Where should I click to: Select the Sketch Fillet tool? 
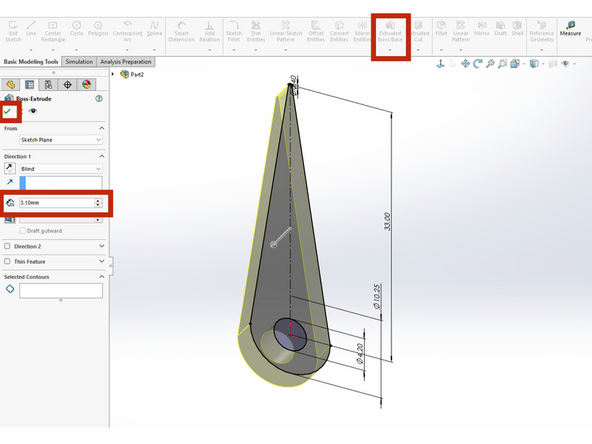pyautogui.click(x=234, y=31)
